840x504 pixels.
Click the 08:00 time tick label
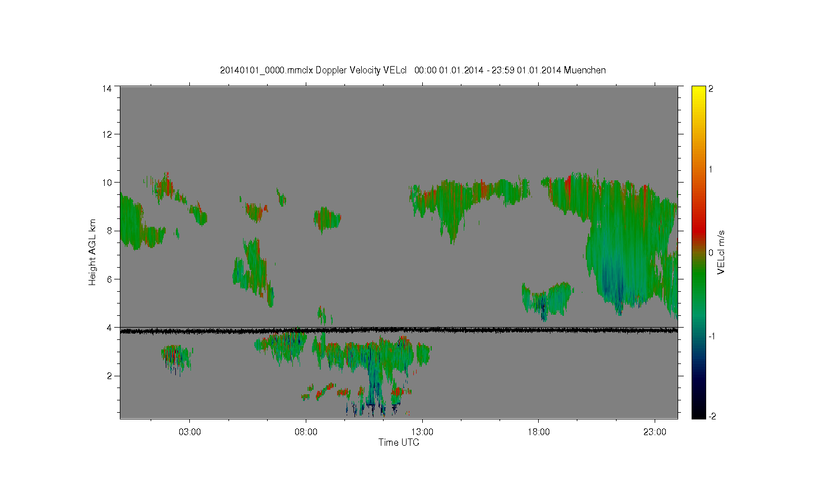click(306, 432)
